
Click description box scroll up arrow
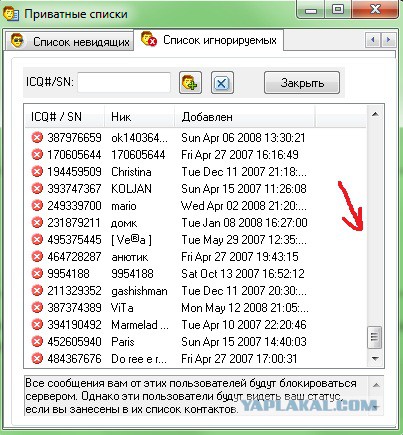tap(376, 386)
